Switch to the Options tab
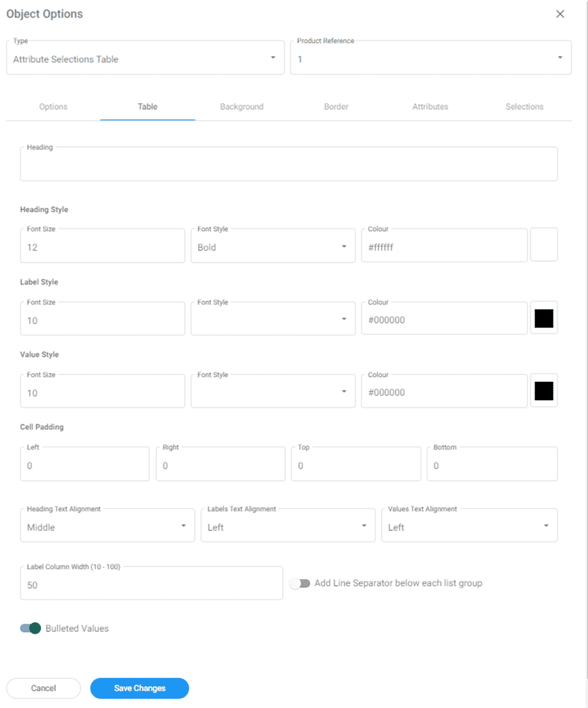This screenshot has width=588, height=708. tap(53, 106)
